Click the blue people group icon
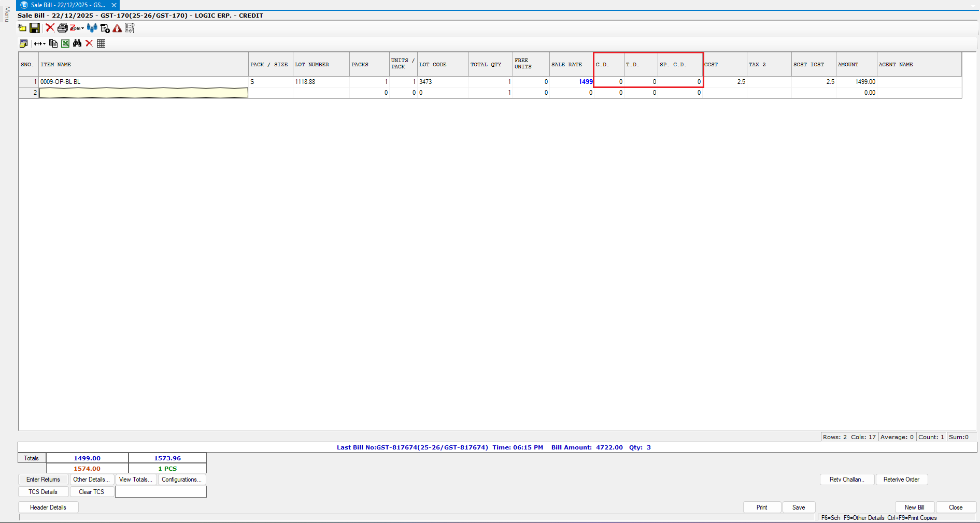The image size is (980, 523). click(92, 28)
